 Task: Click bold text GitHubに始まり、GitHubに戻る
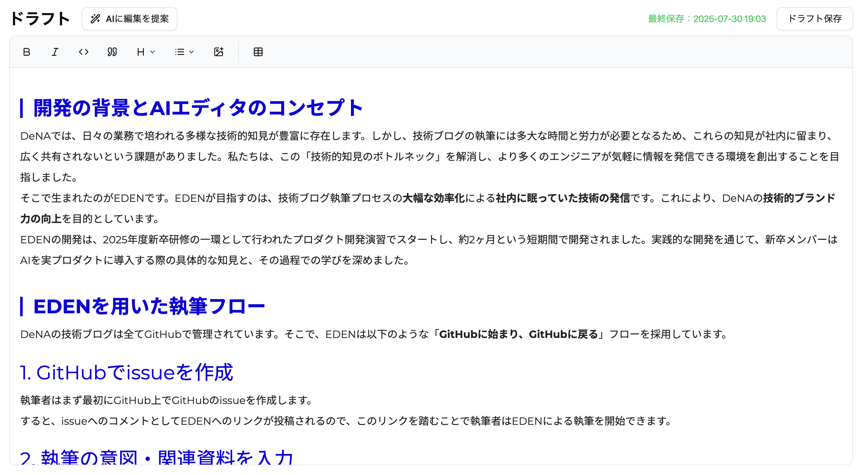518,334
